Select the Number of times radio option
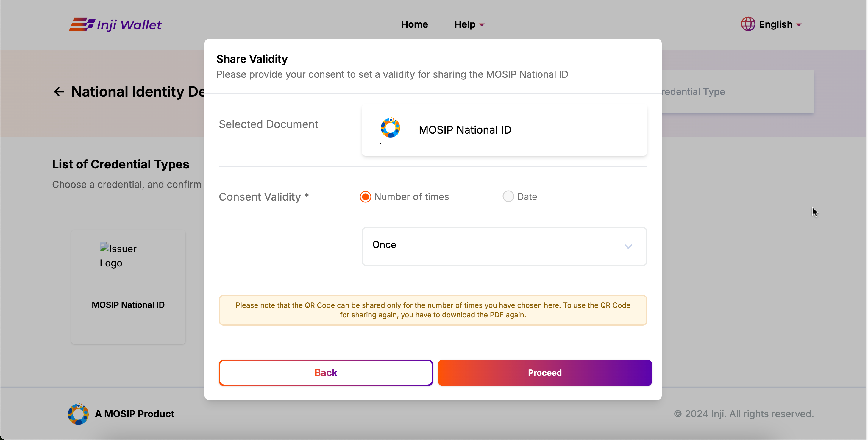Screen dimensions: 868x440 [x=365, y=197]
